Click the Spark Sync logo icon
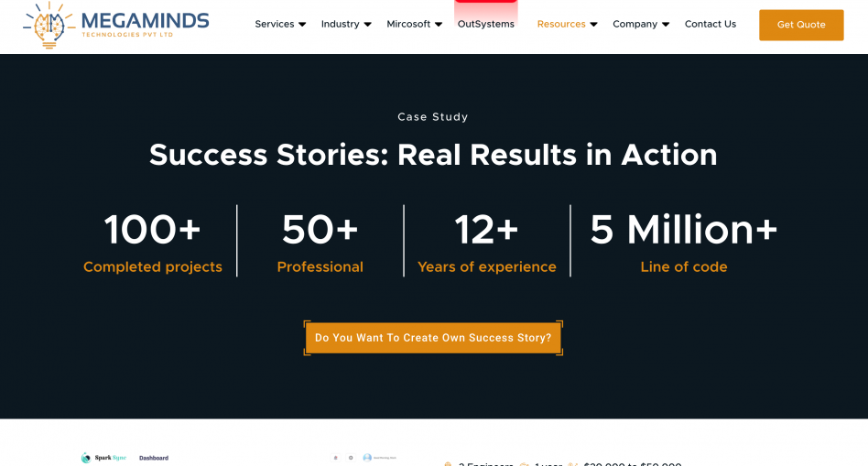 [x=86, y=458]
